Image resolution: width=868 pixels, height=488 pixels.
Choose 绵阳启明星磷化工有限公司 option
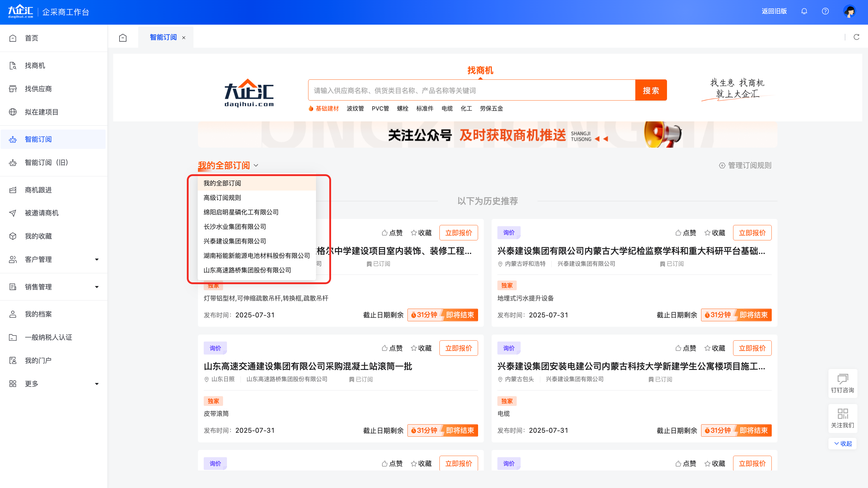click(257, 212)
